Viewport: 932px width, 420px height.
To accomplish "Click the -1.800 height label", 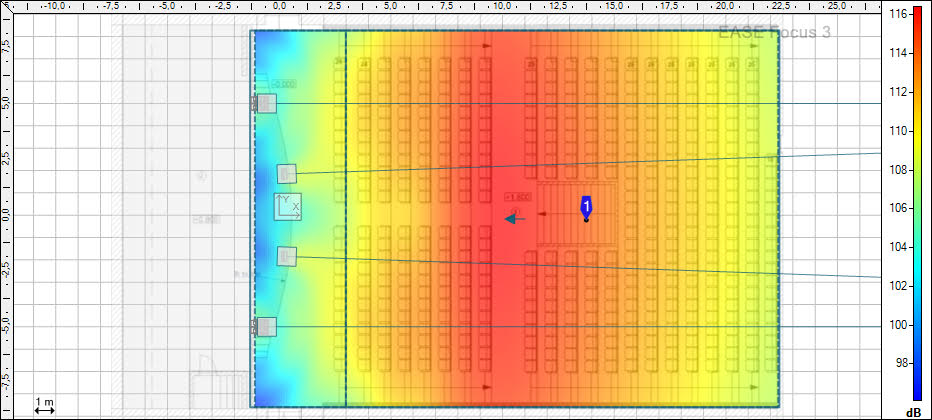I will [x=518, y=198].
